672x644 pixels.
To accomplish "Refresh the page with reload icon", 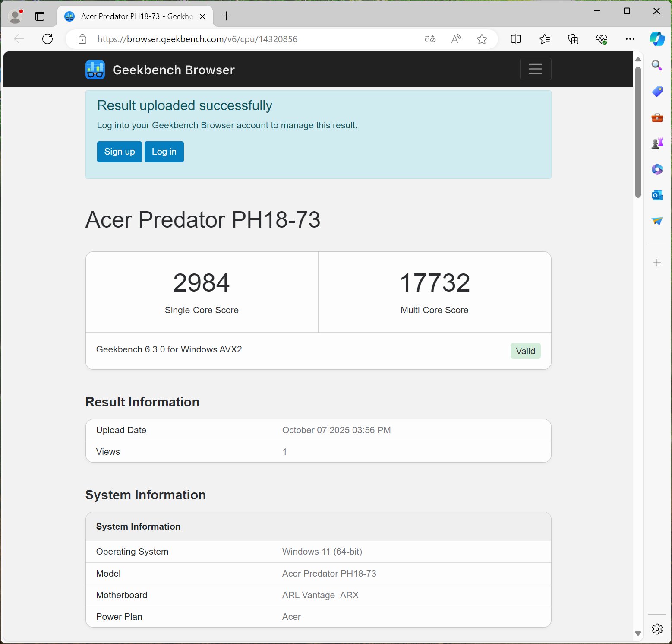I will [47, 39].
